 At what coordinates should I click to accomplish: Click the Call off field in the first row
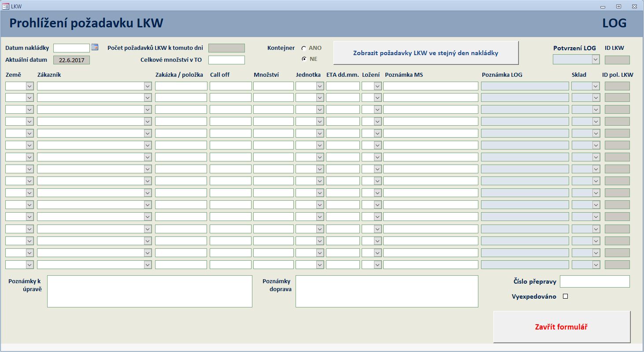click(231, 86)
